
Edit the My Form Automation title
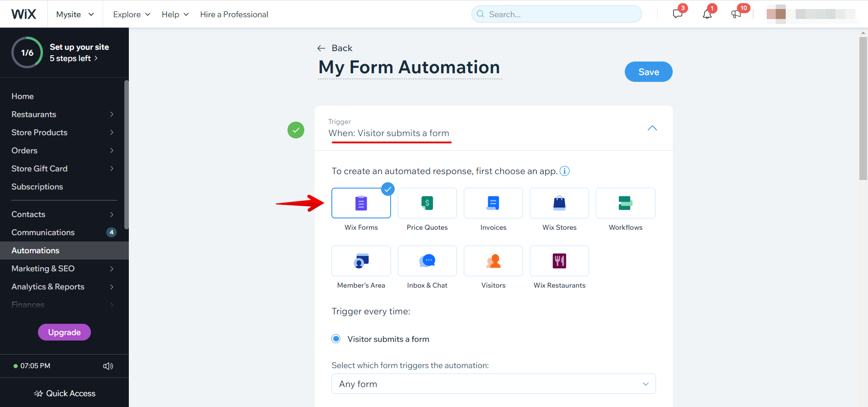[409, 67]
